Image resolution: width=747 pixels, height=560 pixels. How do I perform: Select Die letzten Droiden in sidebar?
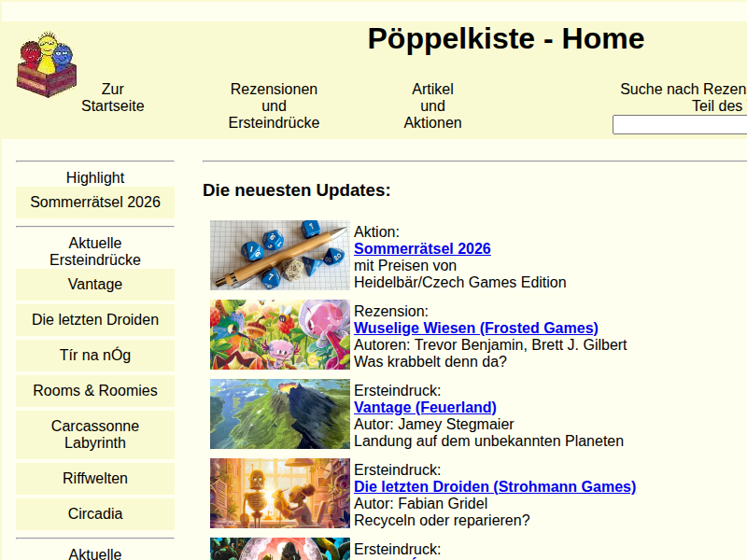[x=95, y=319]
